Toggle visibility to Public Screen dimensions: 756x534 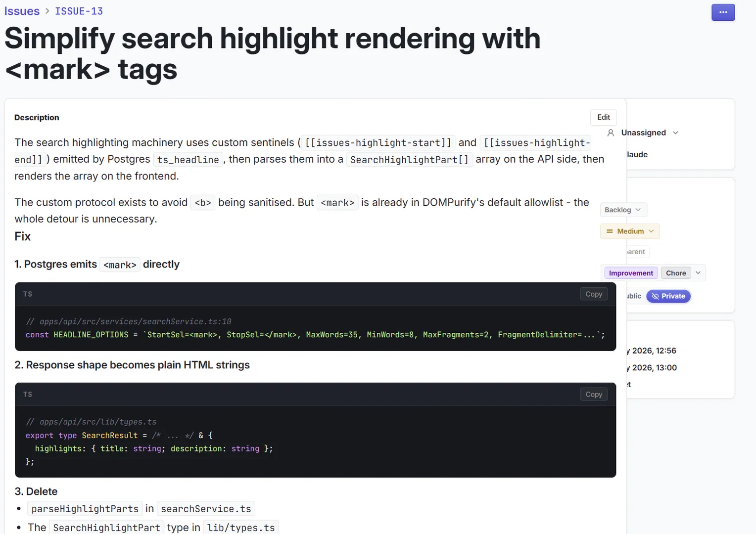(634, 296)
